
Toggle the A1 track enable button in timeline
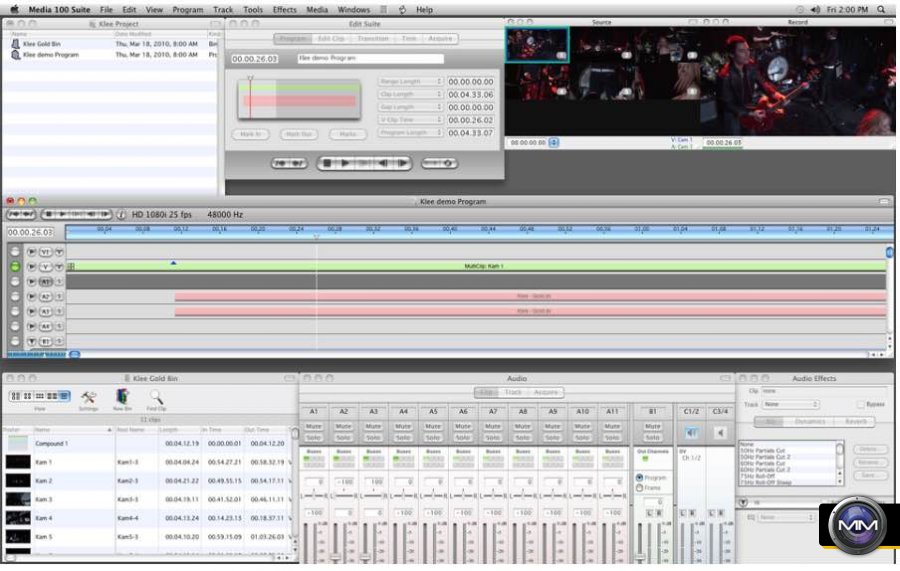coord(15,281)
